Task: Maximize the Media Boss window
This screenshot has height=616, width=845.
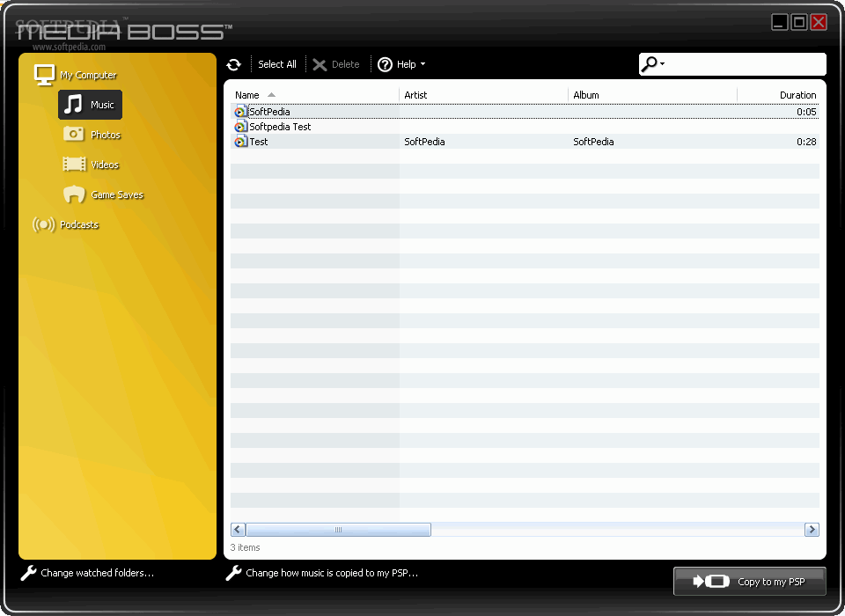Action: [x=799, y=22]
